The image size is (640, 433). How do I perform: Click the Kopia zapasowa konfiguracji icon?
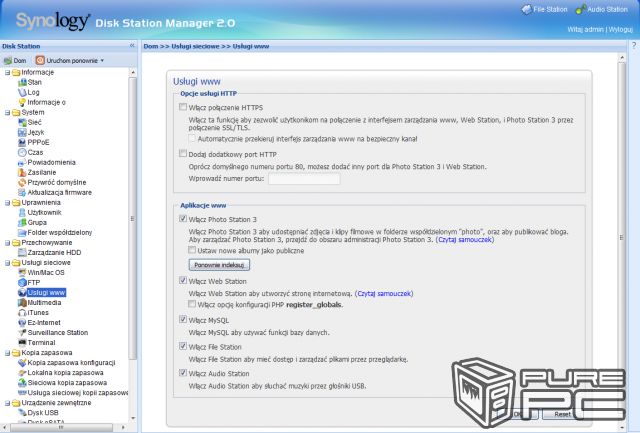point(22,363)
